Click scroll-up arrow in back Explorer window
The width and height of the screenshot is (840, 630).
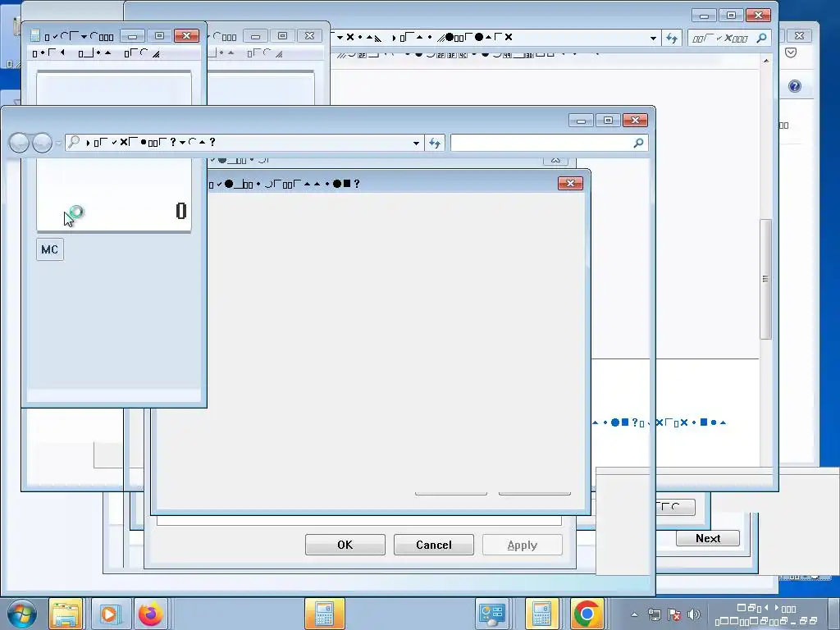coord(766,61)
